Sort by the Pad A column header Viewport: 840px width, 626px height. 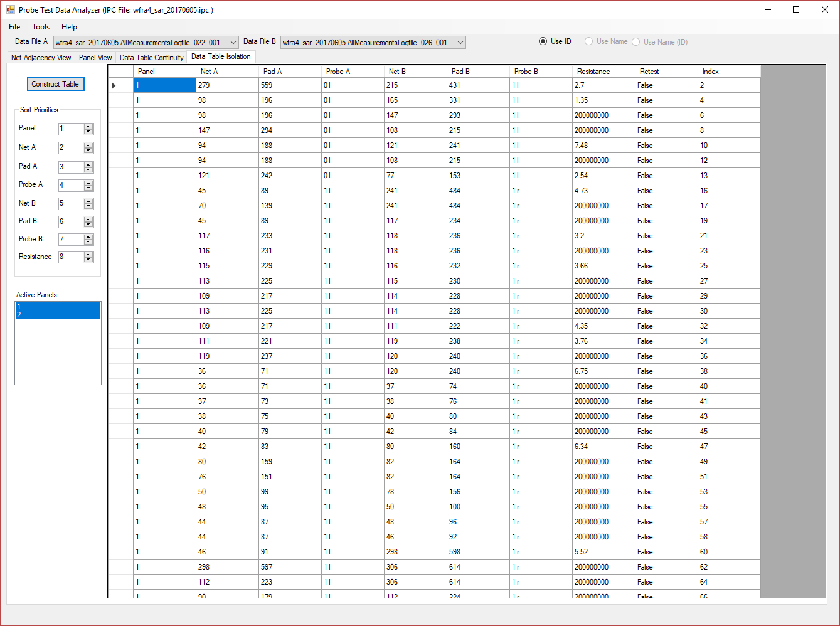(290, 72)
